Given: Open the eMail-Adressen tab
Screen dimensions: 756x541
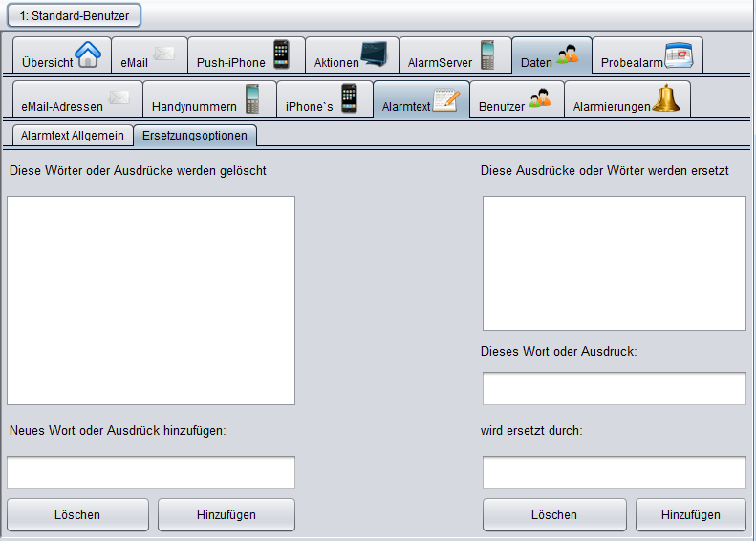Looking at the screenshot, I should click(76, 101).
